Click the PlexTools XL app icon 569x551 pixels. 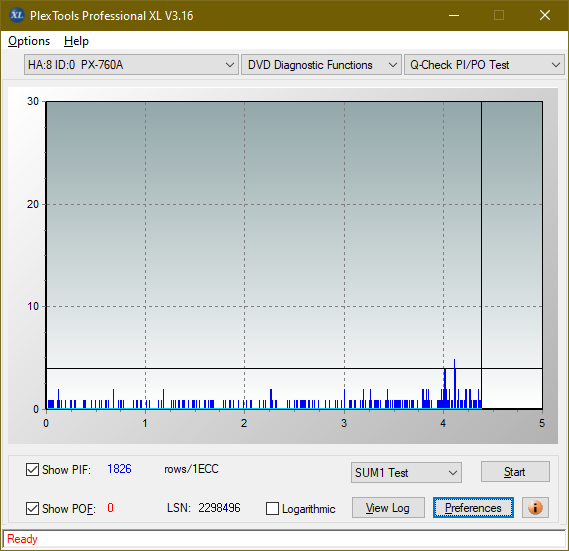(x=17, y=15)
